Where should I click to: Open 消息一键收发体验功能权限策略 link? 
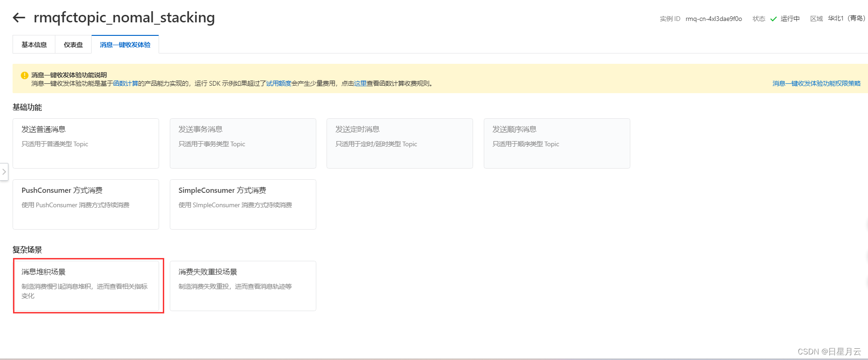pyautogui.click(x=816, y=83)
